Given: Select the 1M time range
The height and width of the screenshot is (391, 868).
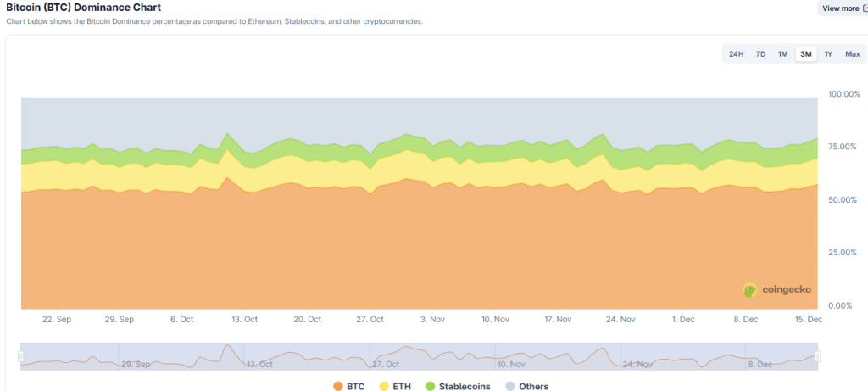Looking at the screenshot, I should [782, 54].
